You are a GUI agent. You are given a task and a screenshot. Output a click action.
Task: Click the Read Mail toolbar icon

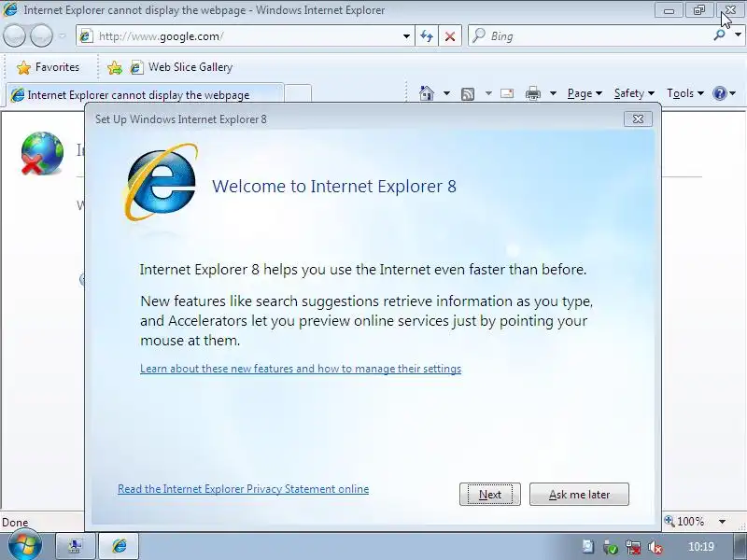(x=507, y=93)
